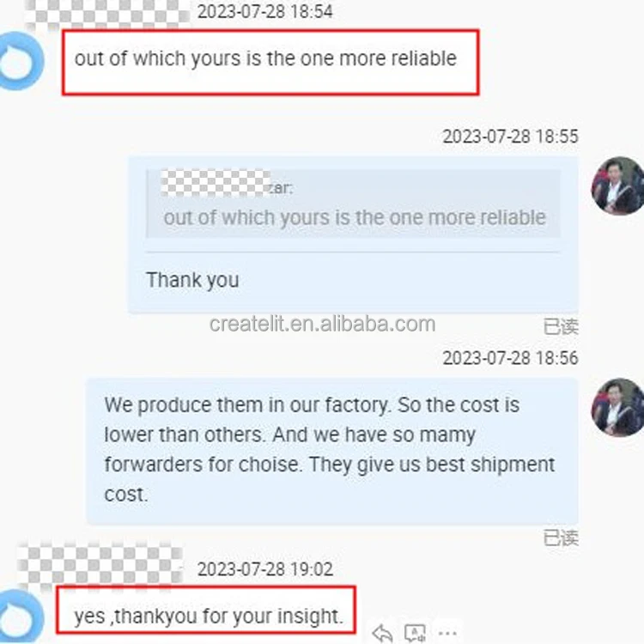Viewport: 644px width, 644px height.
Task: Click the buyer's blue avatar at the bottom
Action: click(21, 616)
